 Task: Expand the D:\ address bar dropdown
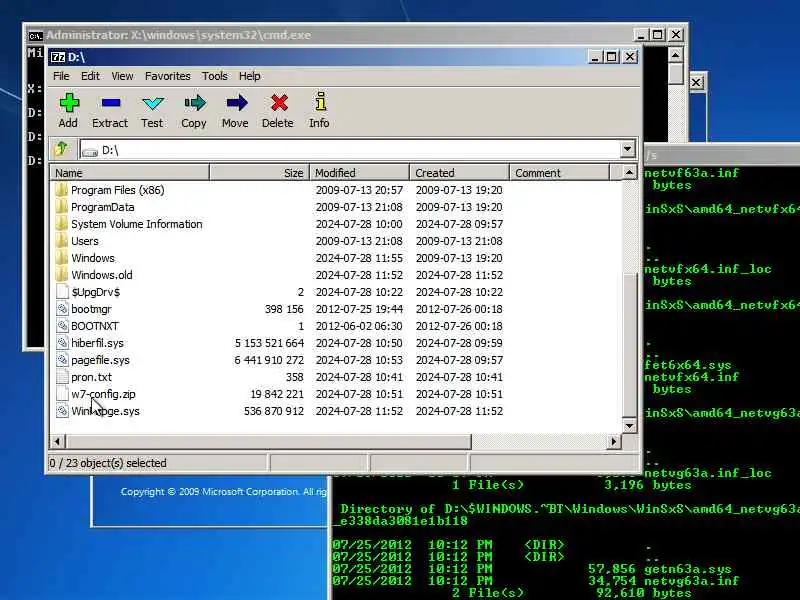pos(628,149)
